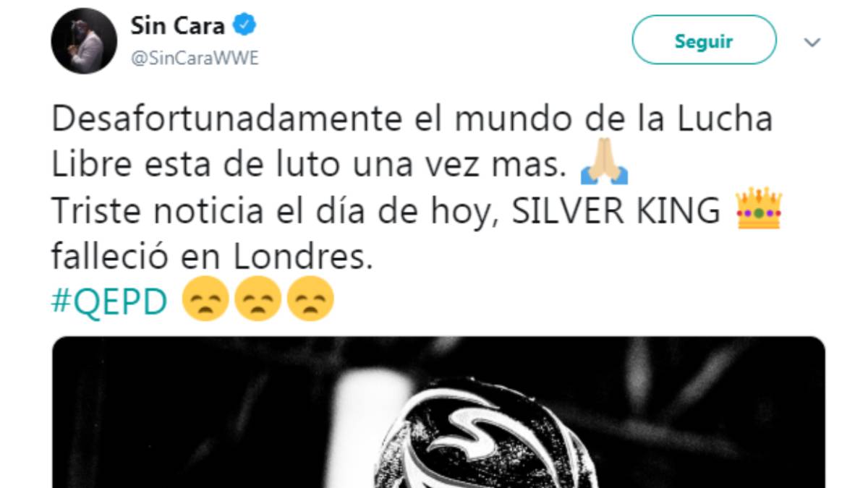Click the crown emoji after SILVER KING
Viewport: 868px width, 488px height.
[758, 209]
